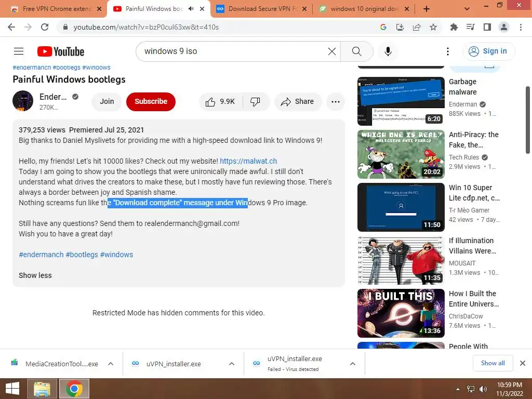Open network icon in system tray

tap(471, 389)
